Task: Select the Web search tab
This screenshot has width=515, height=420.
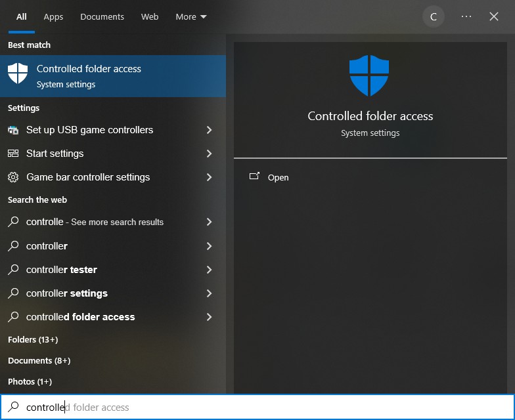Action: tap(150, 17)
